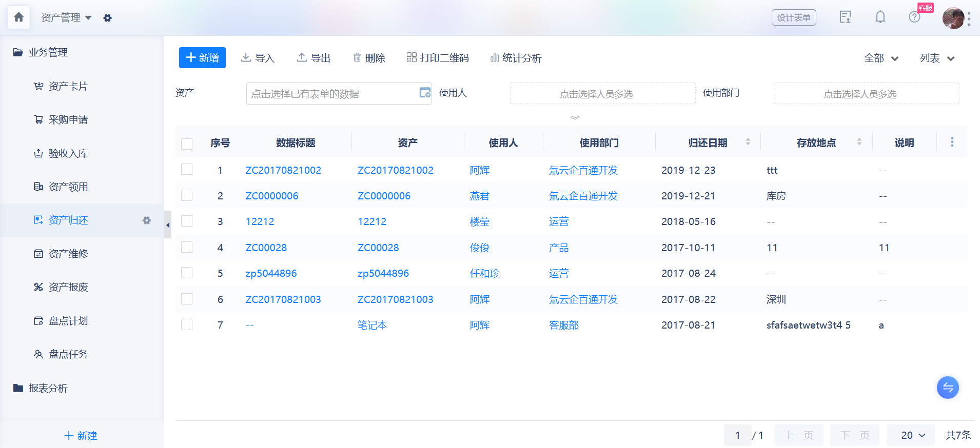Check row 7 笔记本 checkbox

point(187,324)
